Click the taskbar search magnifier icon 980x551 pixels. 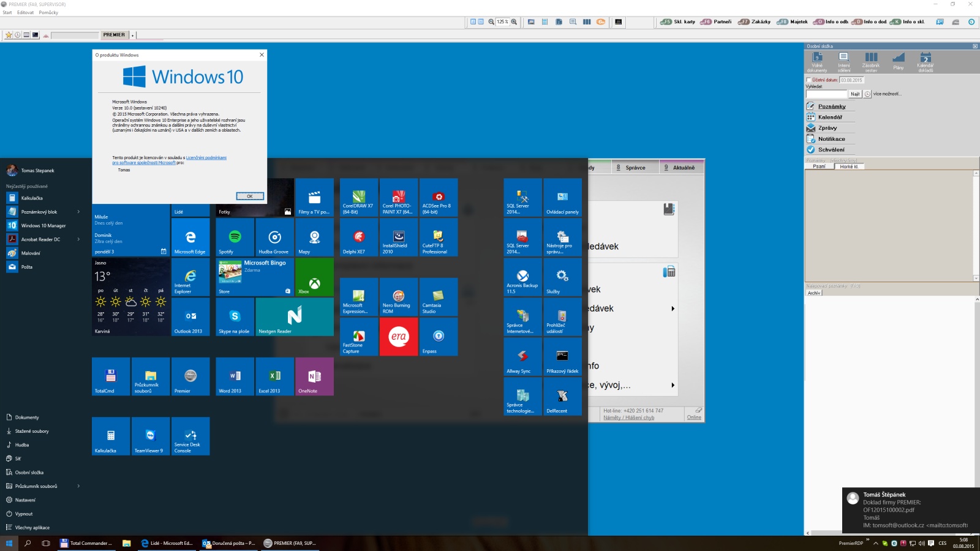point(28,543)
